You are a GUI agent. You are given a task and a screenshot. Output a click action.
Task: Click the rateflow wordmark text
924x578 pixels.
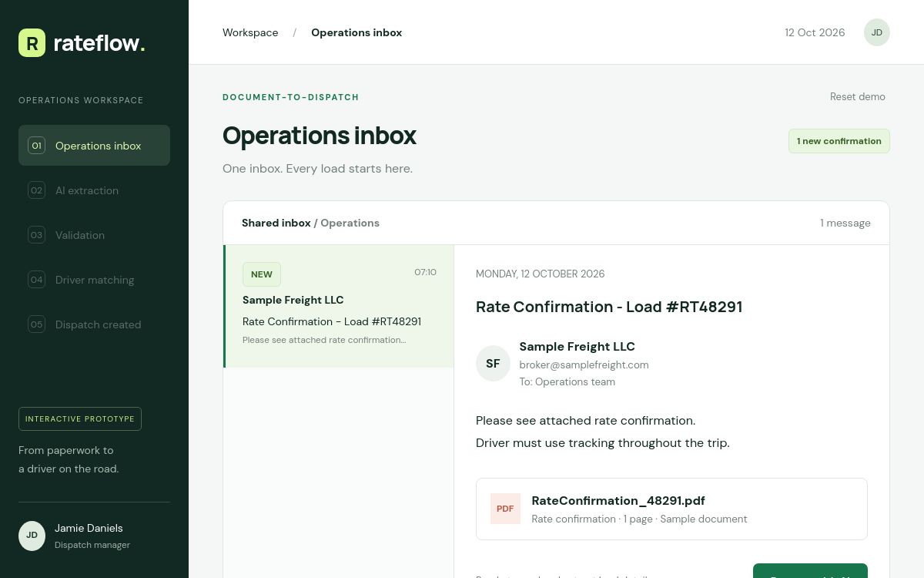pos(99,43)
